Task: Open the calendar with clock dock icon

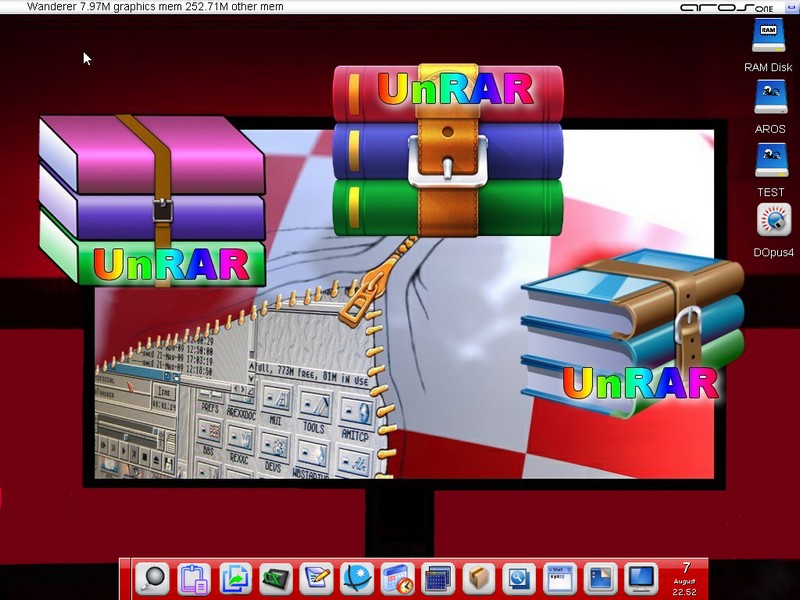Action: (397, 578)
